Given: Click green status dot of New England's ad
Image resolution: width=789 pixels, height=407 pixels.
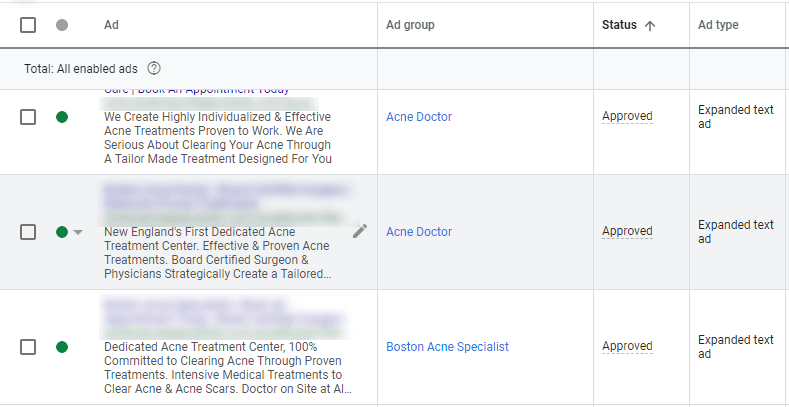Looking at the screenshot, I should [x=62, y=232].
